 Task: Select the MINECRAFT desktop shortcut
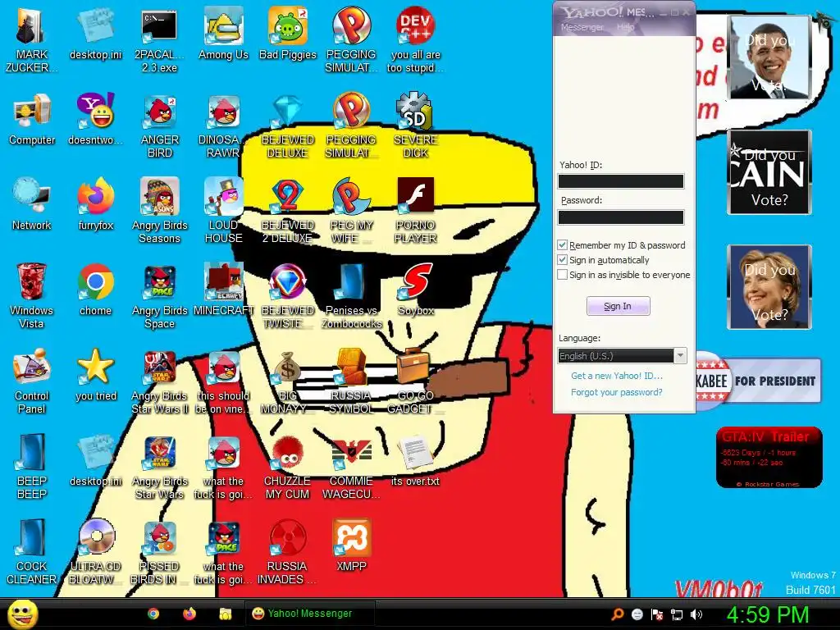tap(223, 290)
